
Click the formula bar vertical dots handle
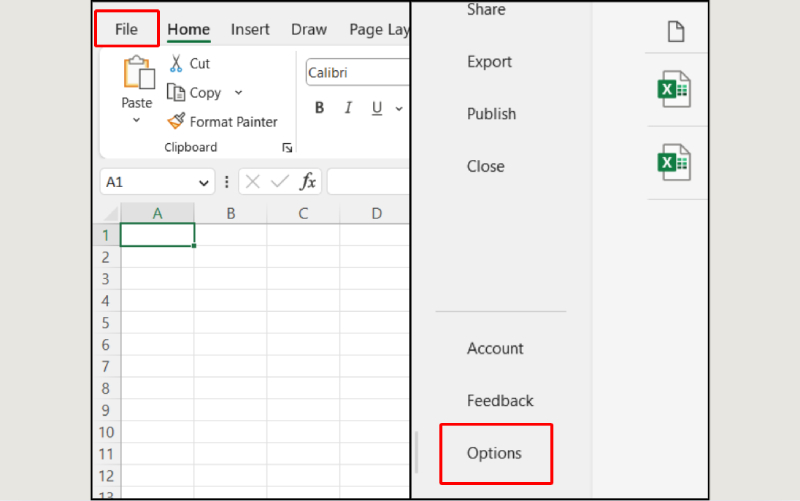click(227, 182)
